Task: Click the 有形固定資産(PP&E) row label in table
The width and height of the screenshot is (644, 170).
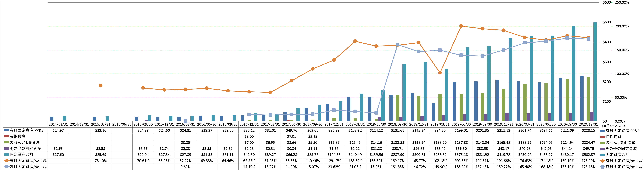Action: point(27,130)
